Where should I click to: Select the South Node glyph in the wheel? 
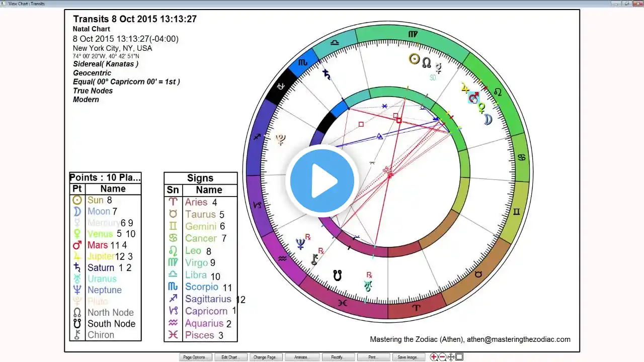[337, 276]
